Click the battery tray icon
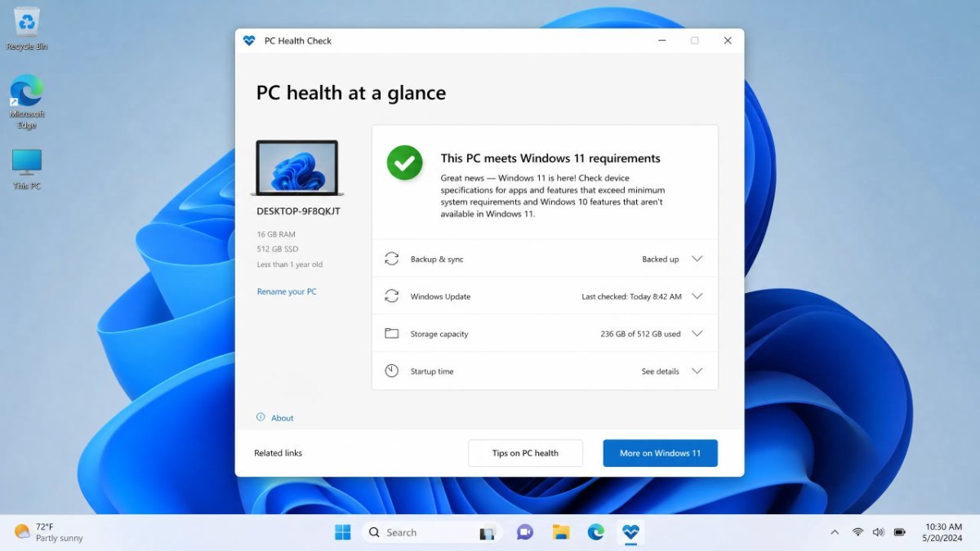980x551 pixels. tap(899, 532)
